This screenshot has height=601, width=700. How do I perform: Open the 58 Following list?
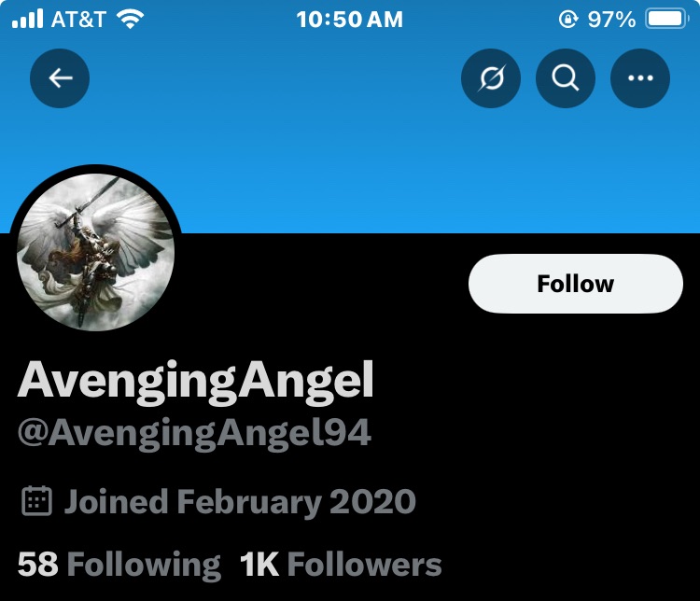pyautogui.click(x=119, y=564)
